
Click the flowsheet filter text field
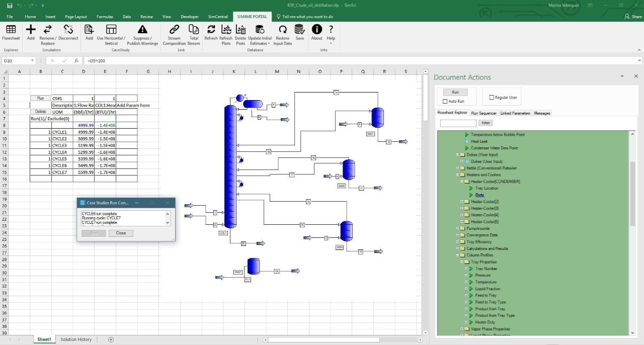(458, 123)
